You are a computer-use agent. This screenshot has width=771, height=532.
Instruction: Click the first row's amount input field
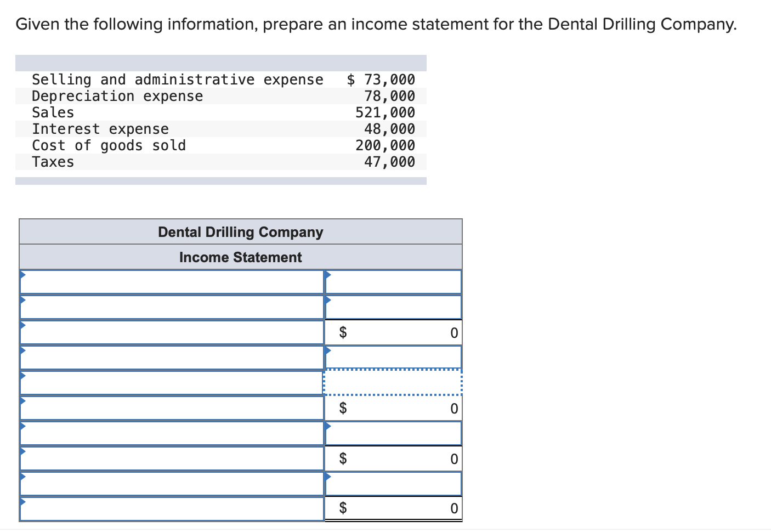coord(393,282)
